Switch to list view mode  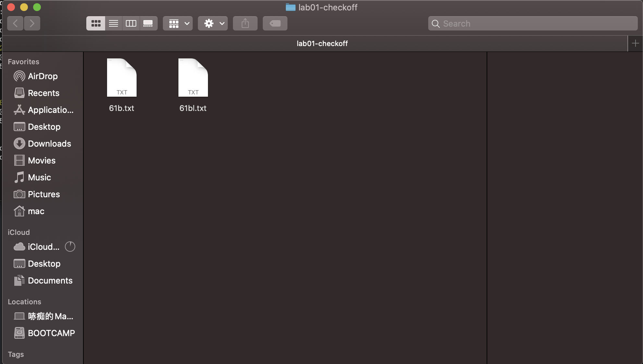pos(113,23)
